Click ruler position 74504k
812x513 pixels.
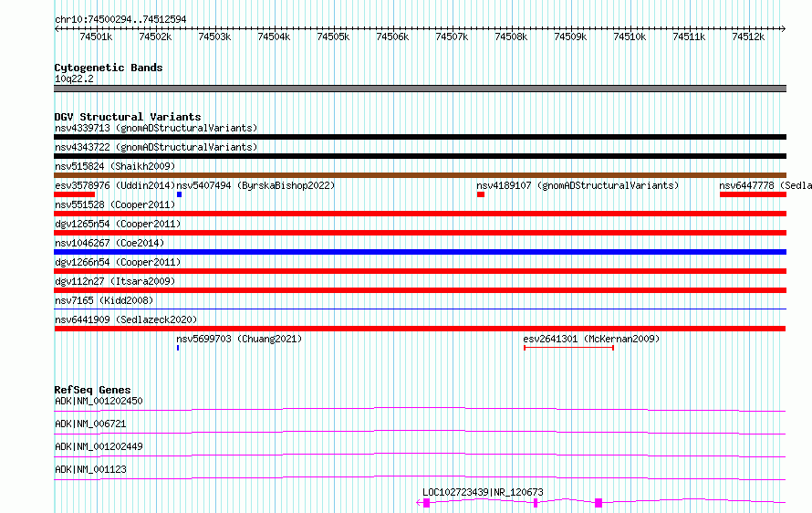[x=274, y=37]
